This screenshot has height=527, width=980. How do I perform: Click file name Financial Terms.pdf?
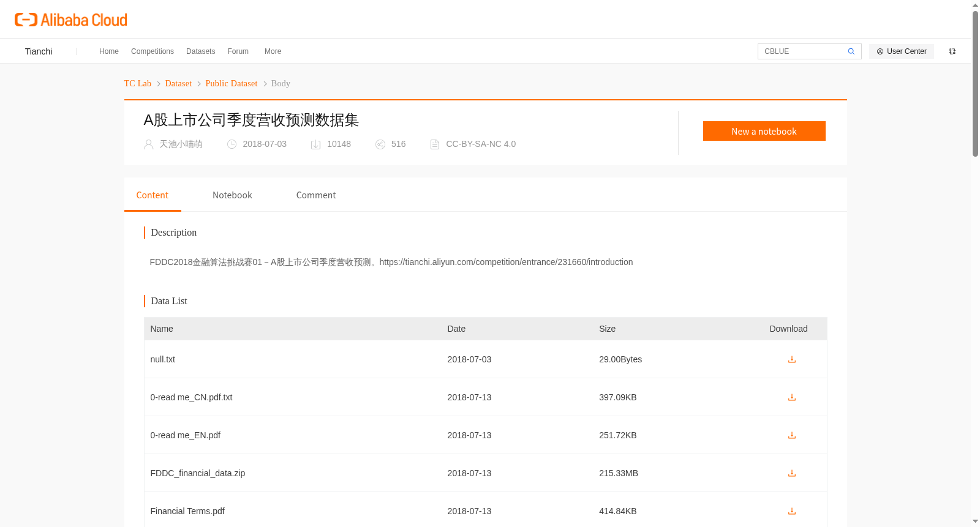click(187, 511)
